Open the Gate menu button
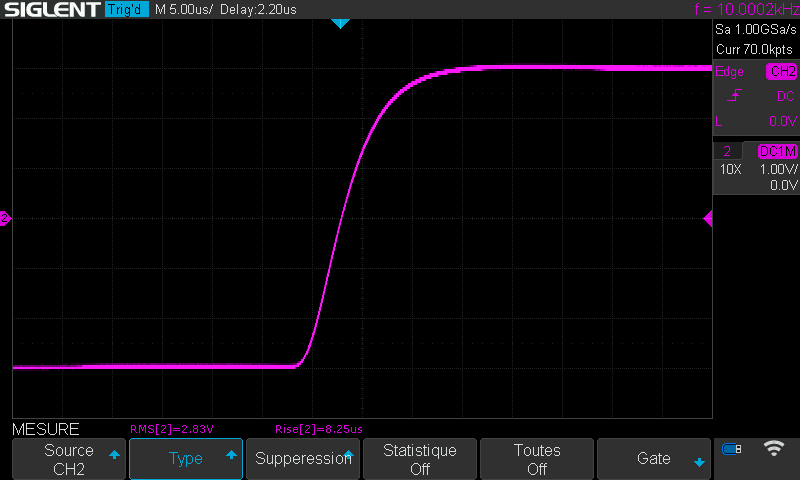 pyautogui.click(x=654, y=459)
